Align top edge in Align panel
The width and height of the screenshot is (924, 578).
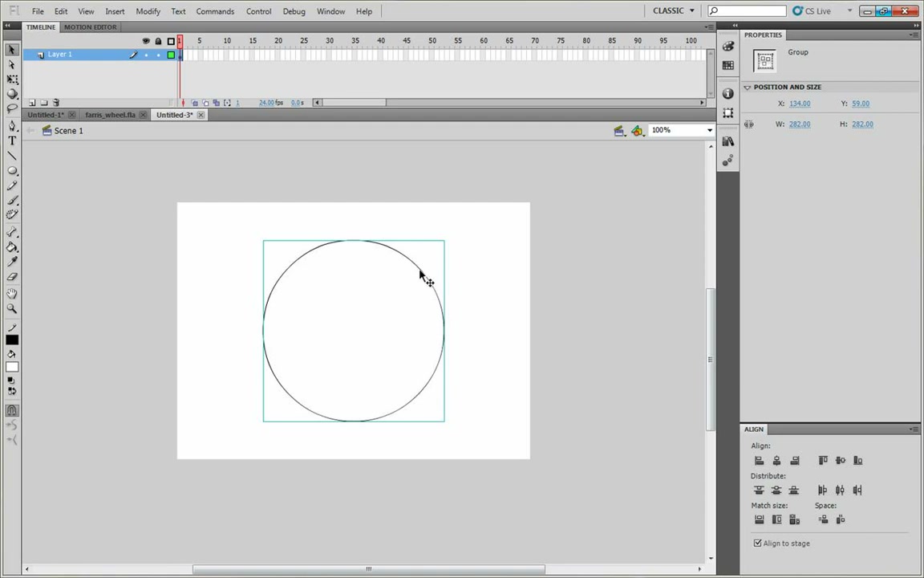coord(823,461)
